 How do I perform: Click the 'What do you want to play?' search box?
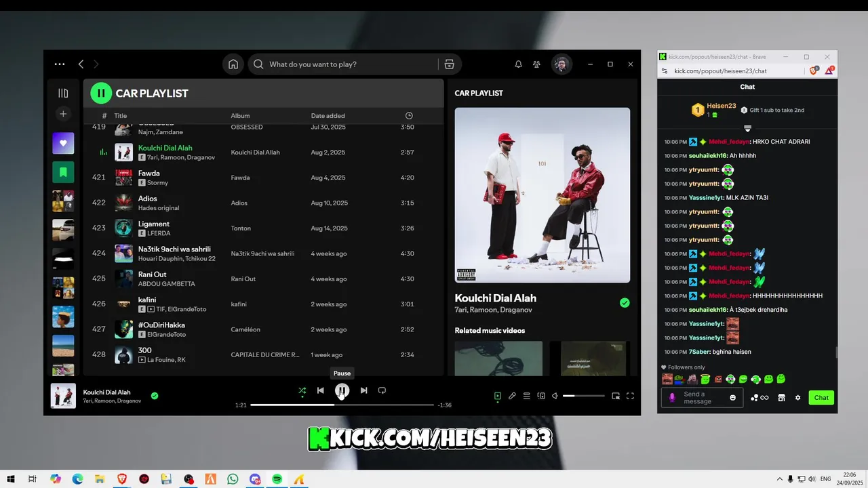pos(344,64)
